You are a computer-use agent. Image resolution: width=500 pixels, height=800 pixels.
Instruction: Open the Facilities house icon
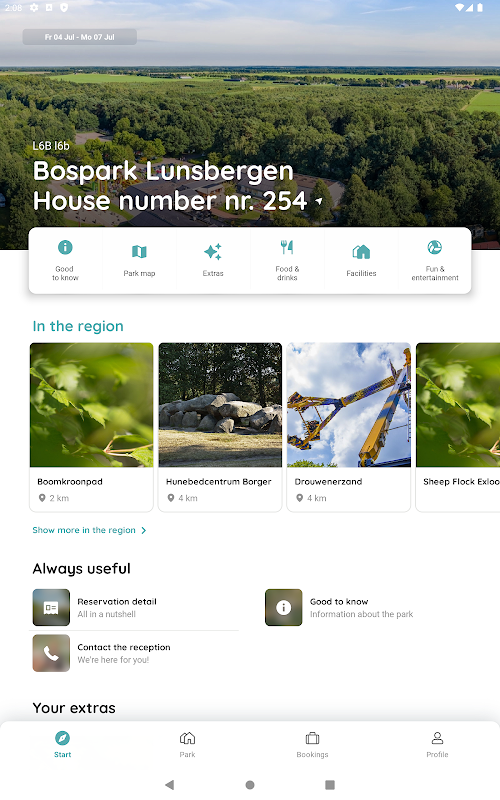(x=361, y=252)
